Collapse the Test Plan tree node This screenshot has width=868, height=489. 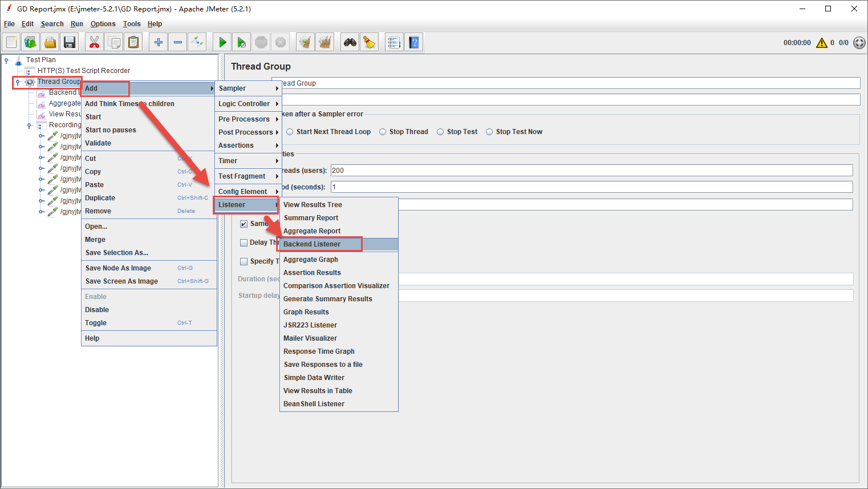7,60
